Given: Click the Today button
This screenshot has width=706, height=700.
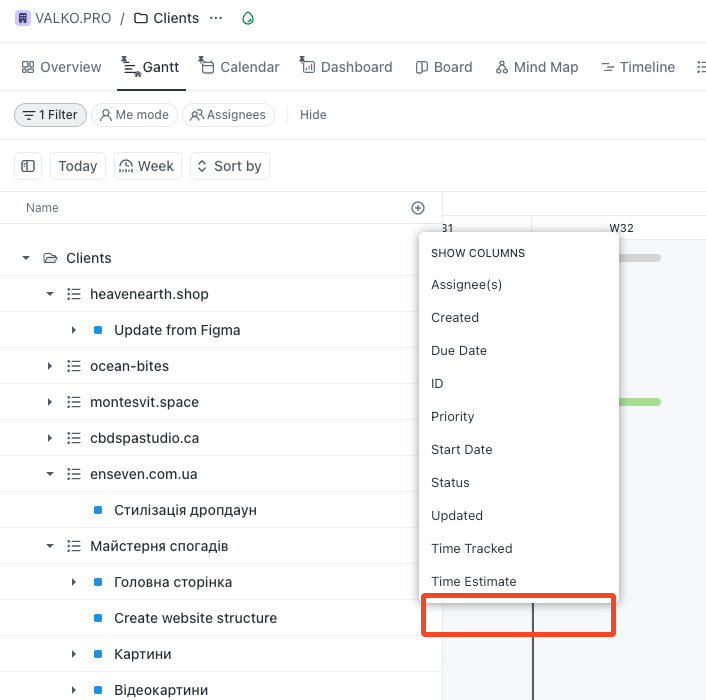Looking at the screenshot, I should [78, 166].
